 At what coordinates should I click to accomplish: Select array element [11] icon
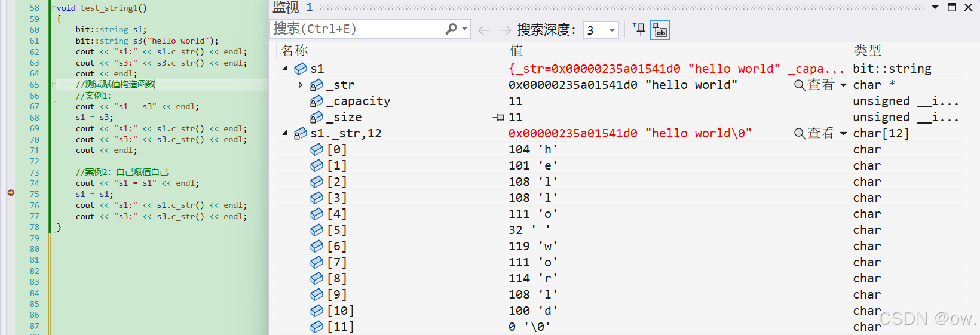317,327
